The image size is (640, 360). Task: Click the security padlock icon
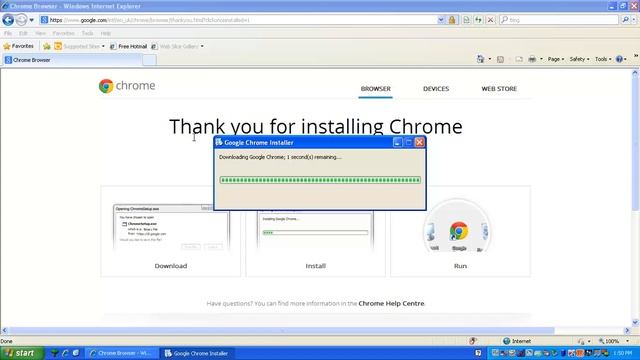point(452,20)
